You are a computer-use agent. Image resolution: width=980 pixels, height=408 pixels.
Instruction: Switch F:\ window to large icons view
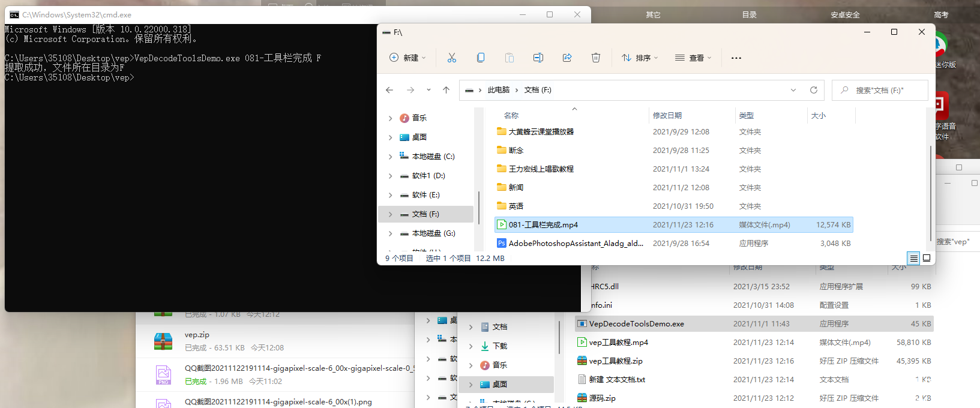tap(927, 259)
